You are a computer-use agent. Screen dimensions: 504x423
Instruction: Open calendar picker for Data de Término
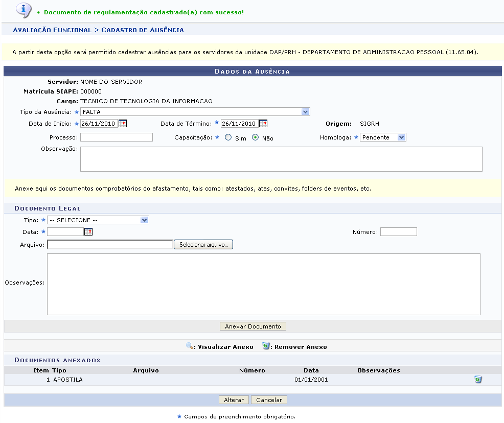click(263, 124)
